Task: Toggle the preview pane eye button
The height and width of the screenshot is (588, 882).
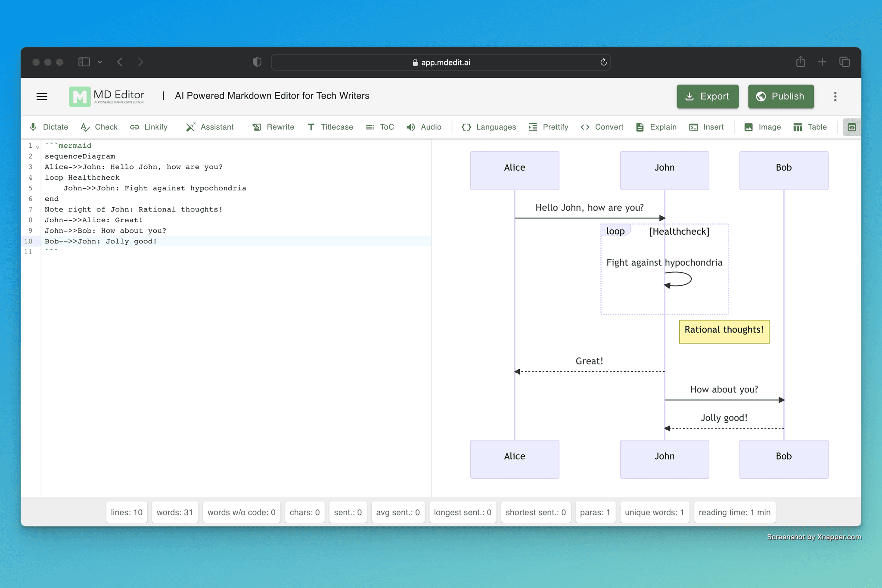Action: click(x=851, y=127)
